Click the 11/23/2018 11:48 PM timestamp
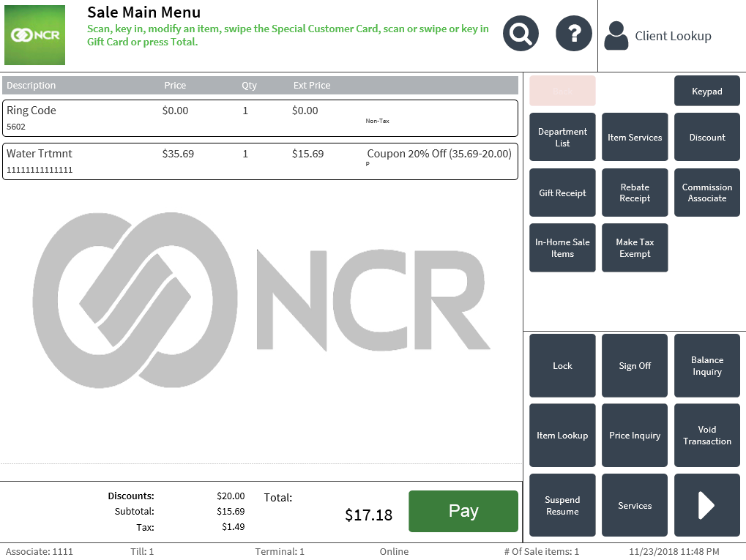Image resolution: width=746 pixels, height=560 pixels. click(674, 551)
